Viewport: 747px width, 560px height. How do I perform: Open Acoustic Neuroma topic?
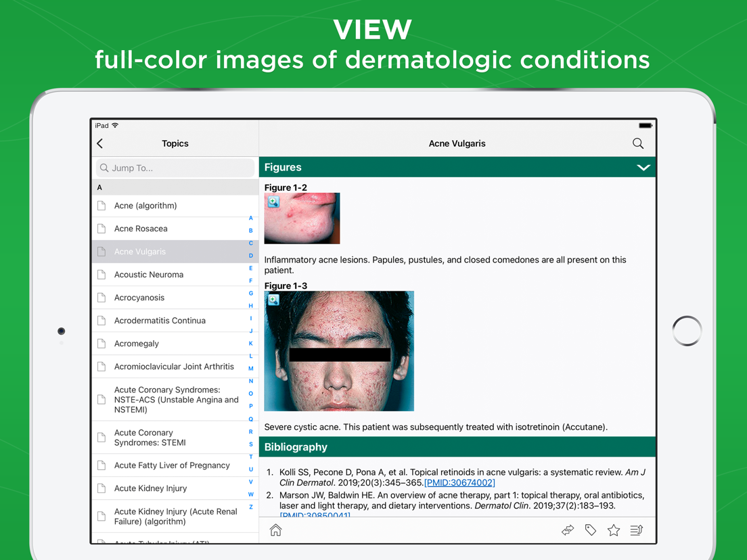pos(175,275)
